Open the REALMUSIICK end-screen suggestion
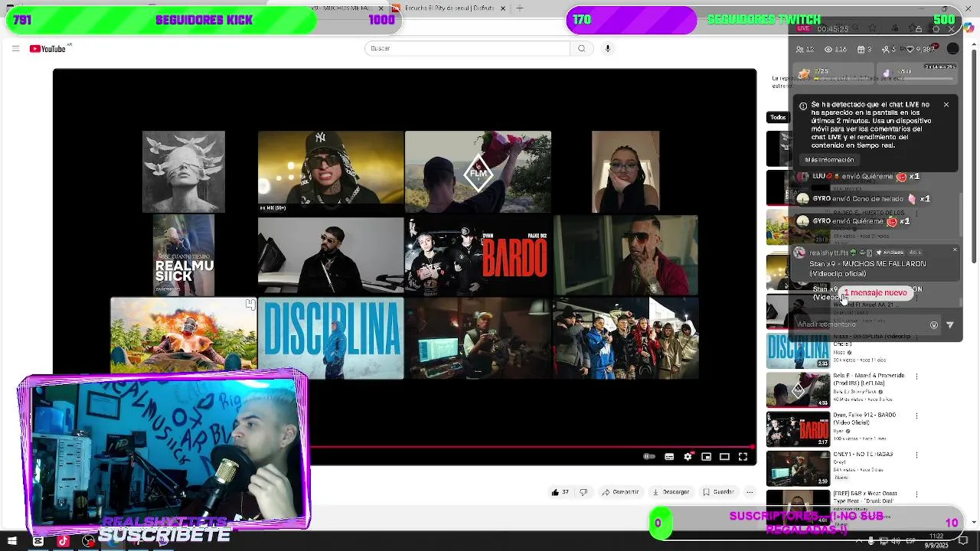Image resolution: width=980 pixels, height=551 pixels. coord(184,255)
